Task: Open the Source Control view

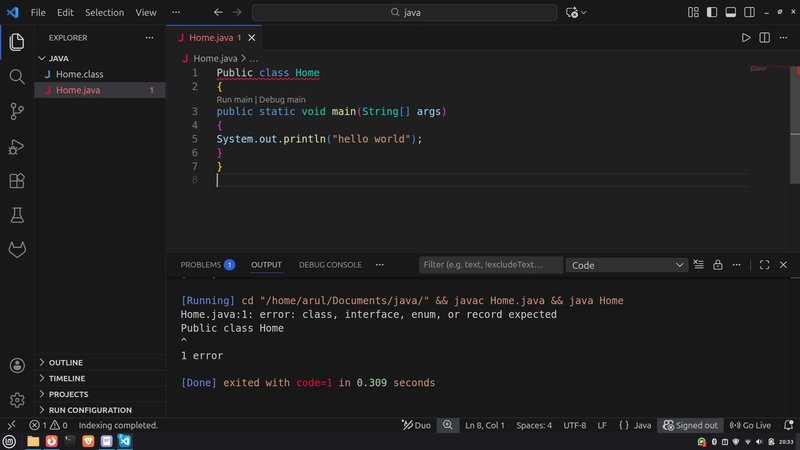Action: [x=16, y=111]
